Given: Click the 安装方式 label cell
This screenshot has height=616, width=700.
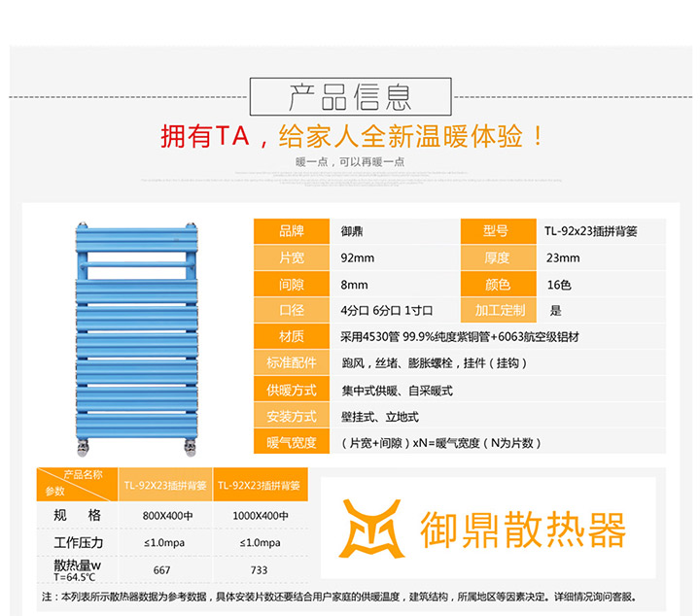Looking at the screenshot, I should click(292, 416).
